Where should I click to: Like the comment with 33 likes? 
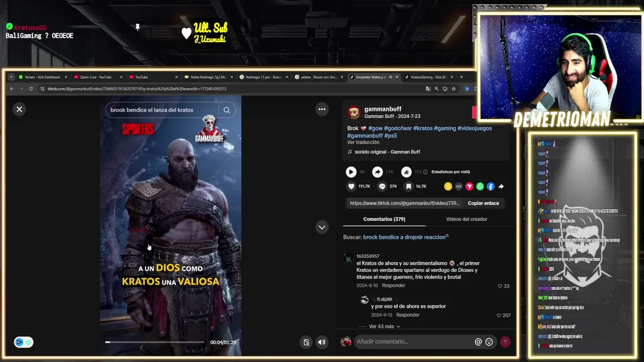[x=500, y=286]
